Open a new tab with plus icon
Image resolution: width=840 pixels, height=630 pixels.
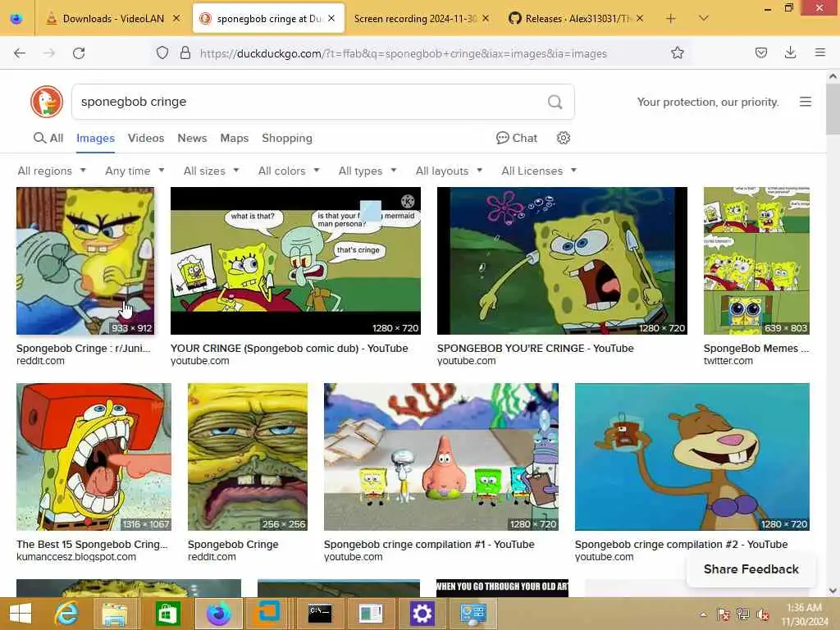pyautogui.click(x=671, y=19)
